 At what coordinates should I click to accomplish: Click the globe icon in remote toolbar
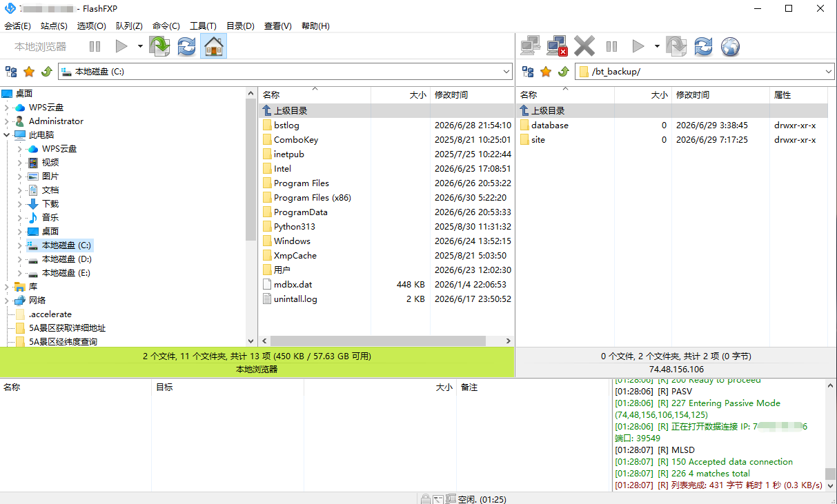[x=730, y=46]
